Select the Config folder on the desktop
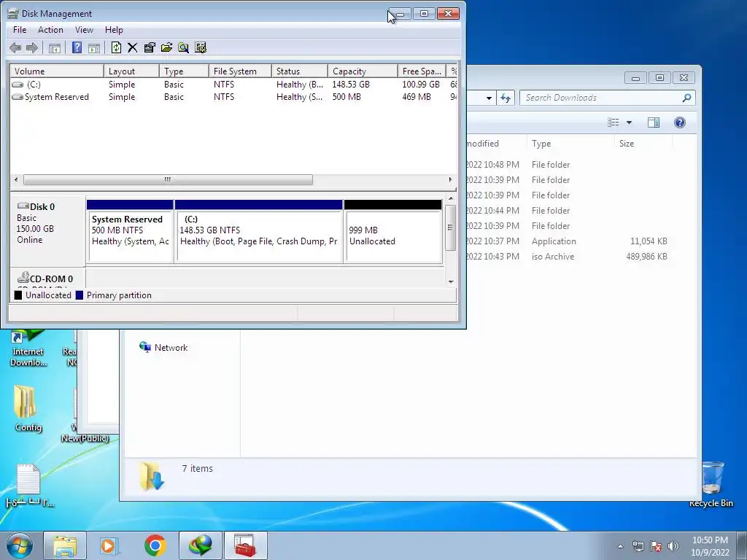 (28, 408)
